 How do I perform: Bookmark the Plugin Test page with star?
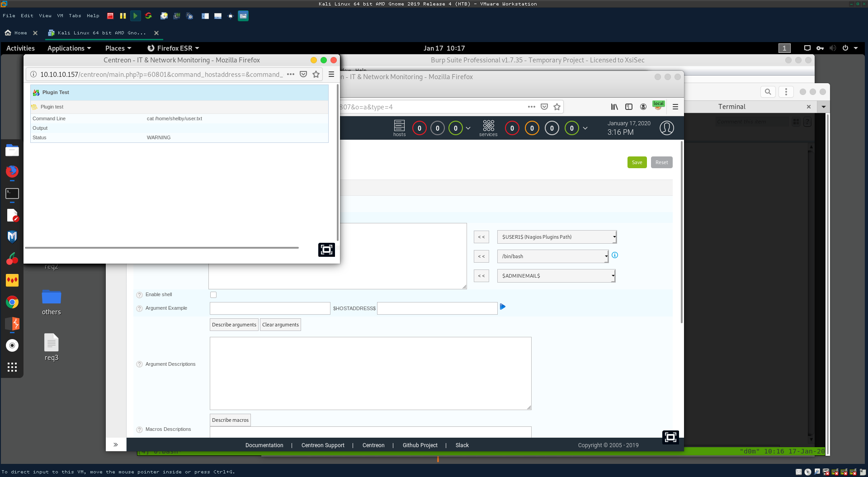tap(316, 74)
